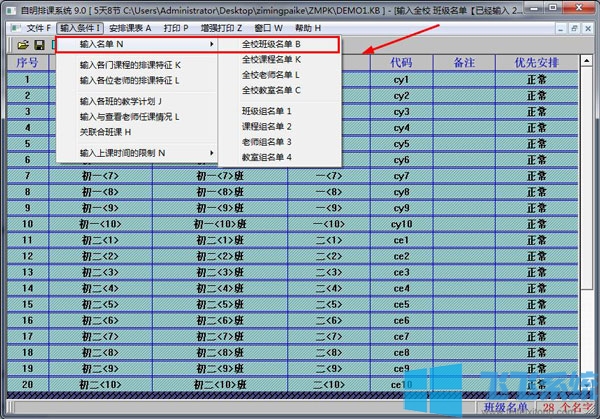This screenshot has height=419, width=600.
Task: Open the 打印 P menu
Action: coord(176,28)
